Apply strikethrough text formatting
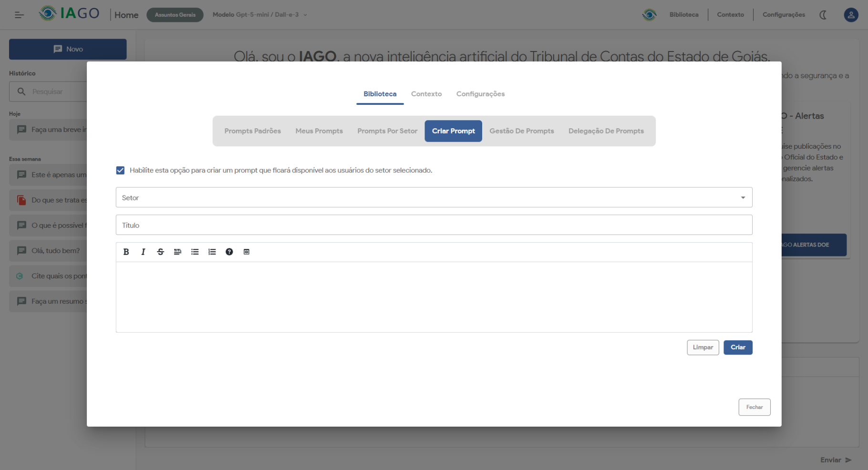The width and height of the screenshot is (868, 470). pos(160,252)
